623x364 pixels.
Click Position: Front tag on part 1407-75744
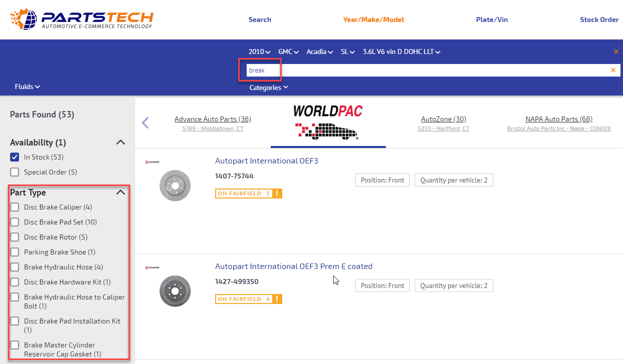[382, 180]
